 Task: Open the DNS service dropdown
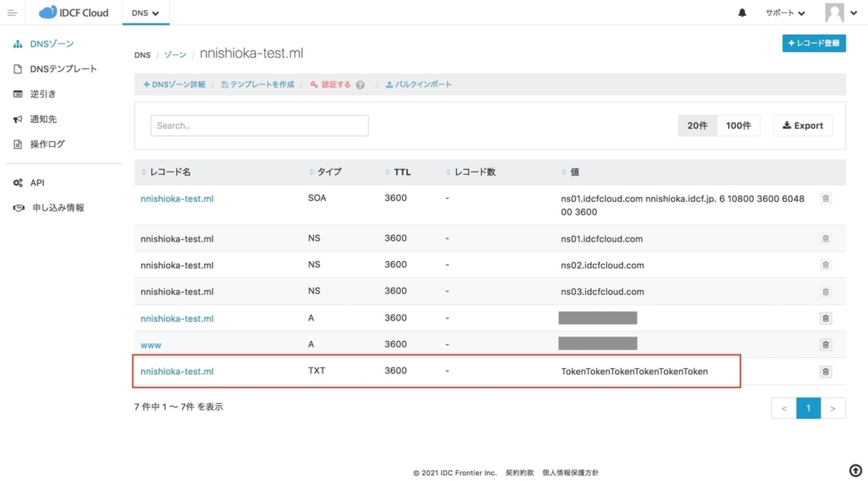tap(145, 13)
